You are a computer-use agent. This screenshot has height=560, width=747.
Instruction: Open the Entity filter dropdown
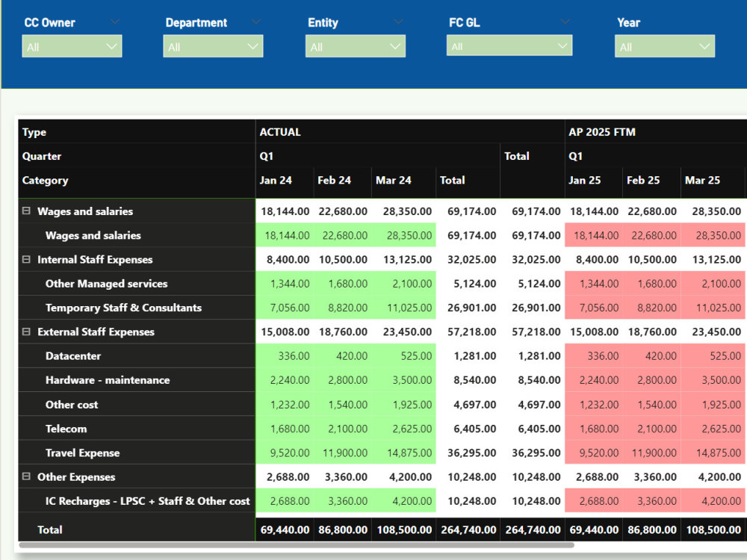[x=356, y=46]
